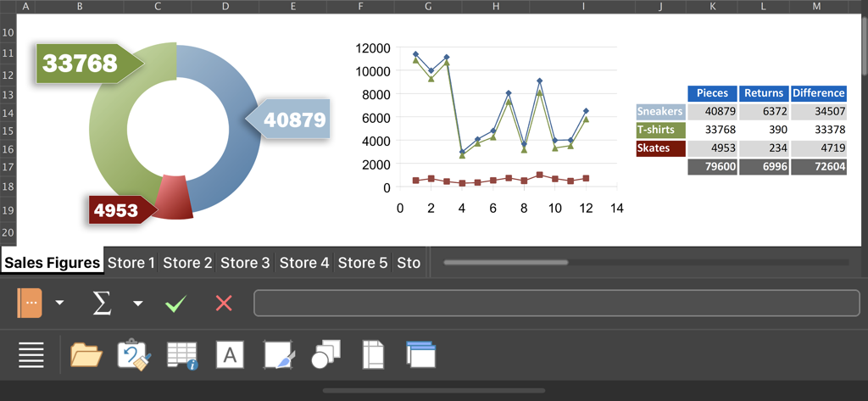Viewport: 868px width, 401px height.
Task: Switch to the Store 5 sheet tab
Action: click(363, 263)
